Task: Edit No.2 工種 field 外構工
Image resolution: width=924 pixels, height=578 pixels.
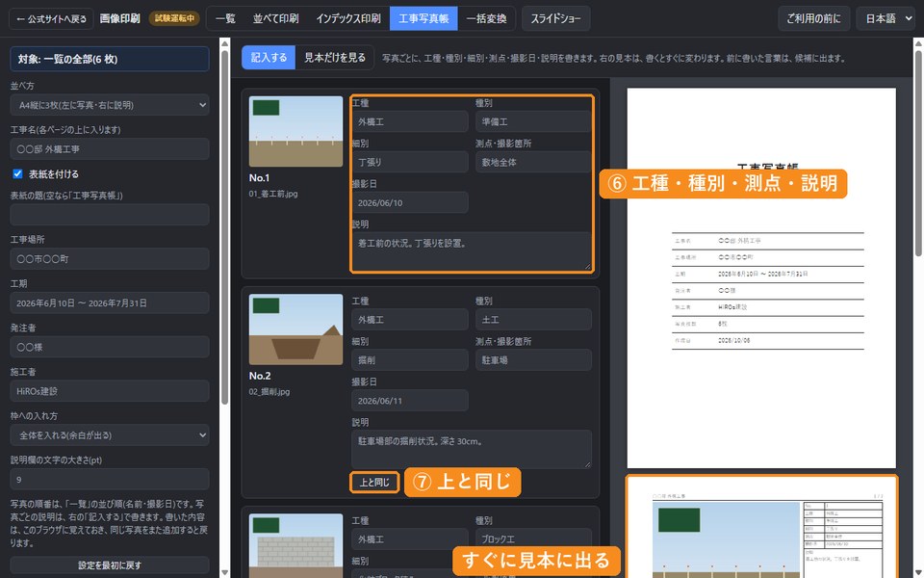Action: click(410, 320)
